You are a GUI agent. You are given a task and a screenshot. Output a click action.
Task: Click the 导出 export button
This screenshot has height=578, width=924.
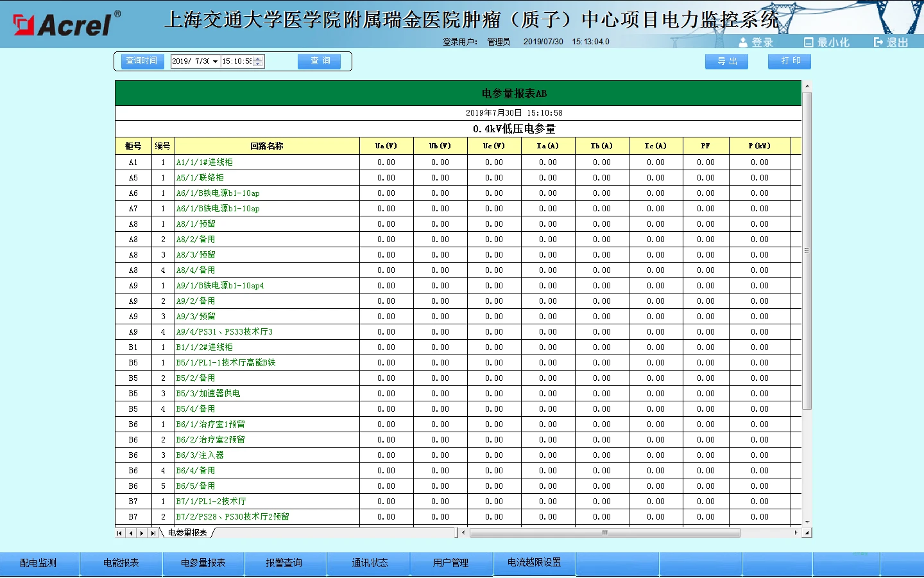[x=726, y=61]
